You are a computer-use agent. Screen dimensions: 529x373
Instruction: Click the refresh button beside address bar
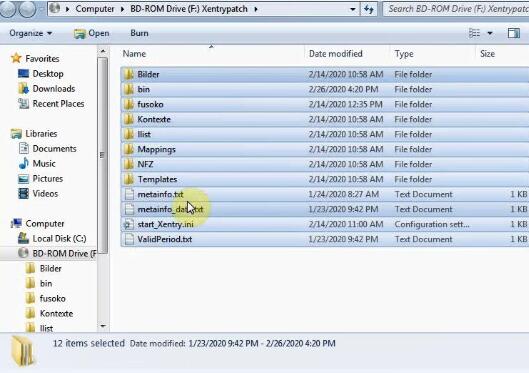click(369, 9)
